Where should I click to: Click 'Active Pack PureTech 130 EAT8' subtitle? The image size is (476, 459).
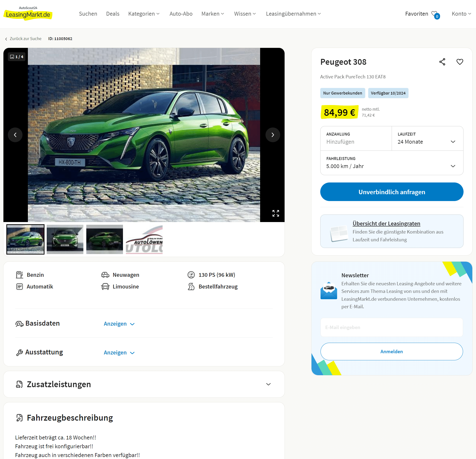click(x=353, y=77)
